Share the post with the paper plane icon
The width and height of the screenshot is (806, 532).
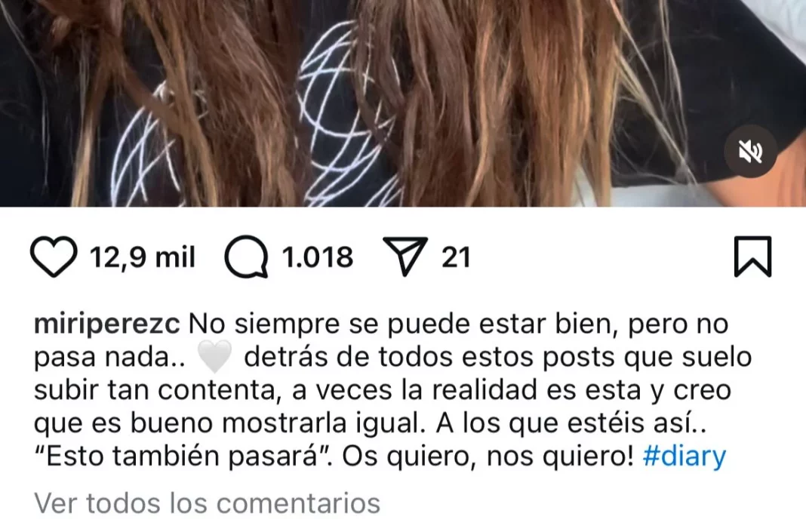coord(405,256)
